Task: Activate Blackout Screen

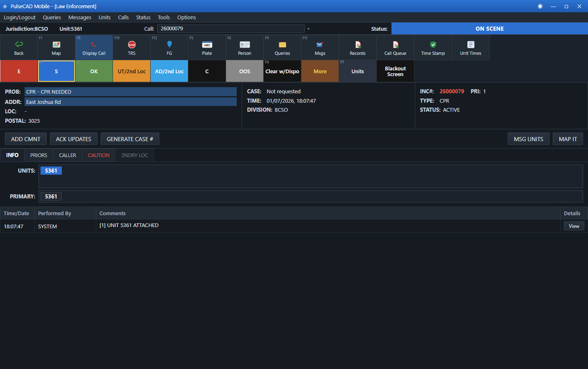Action: tap(396, 71)
